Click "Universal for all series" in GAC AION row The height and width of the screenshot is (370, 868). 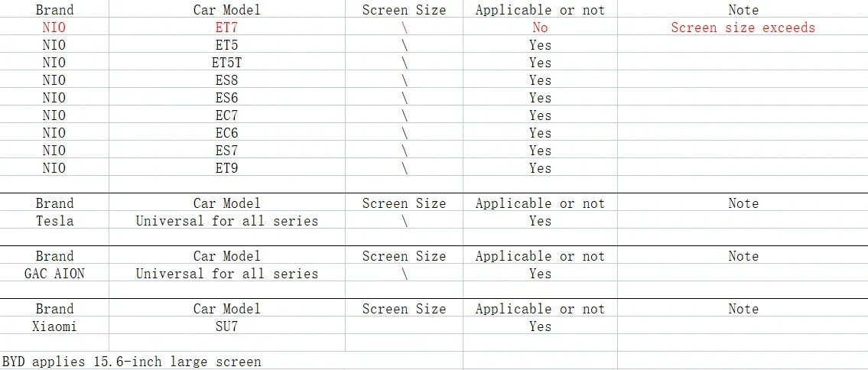coord(226,274)
